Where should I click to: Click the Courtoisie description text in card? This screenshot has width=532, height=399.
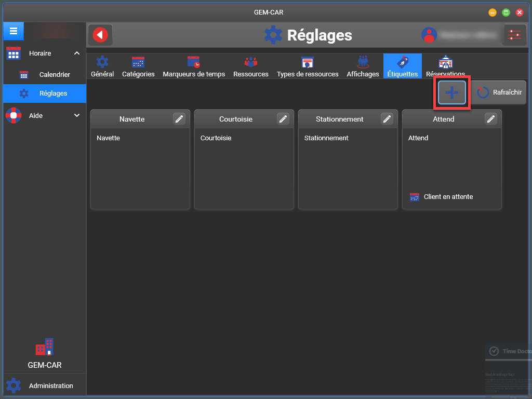tap(216, 138)
